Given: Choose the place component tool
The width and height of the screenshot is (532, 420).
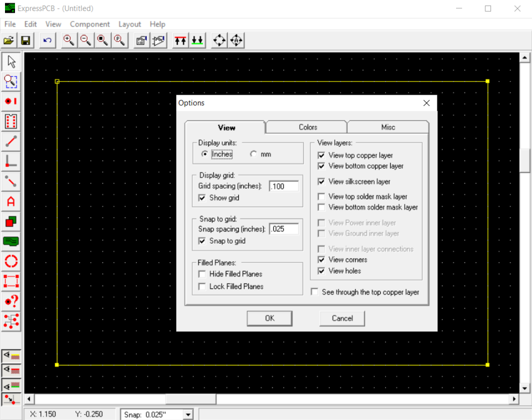Looking at the screenshot, I should coord(10,121).
